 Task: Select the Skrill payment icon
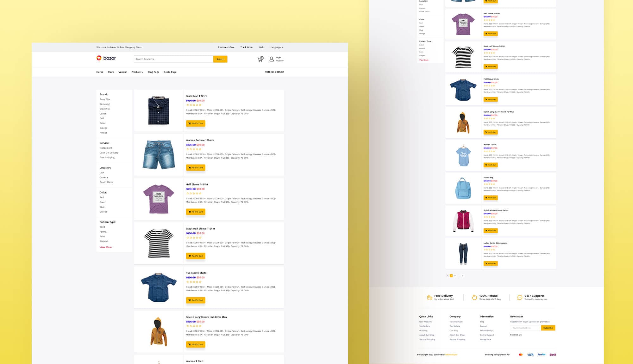tap(553, 355)
